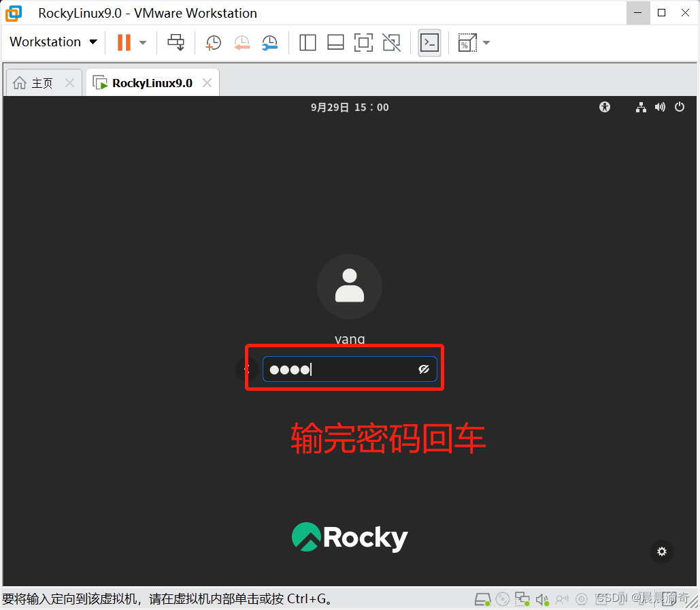Click the hard disk status icon
Image resolution: width=700 pixels, height=610 pixels.
click(x=482, y=599)
